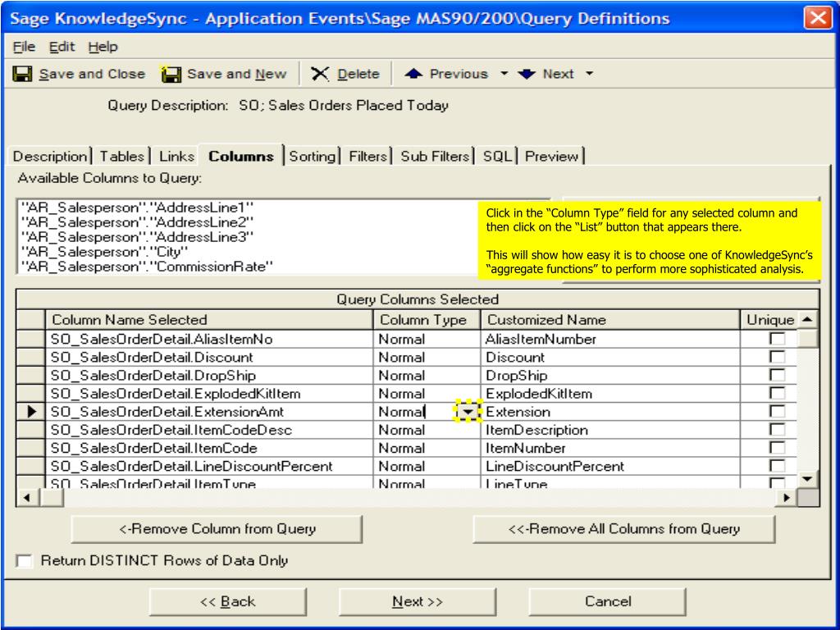The width and height of the screenshot is (840, 630).
Task: Click grid vertical scrollbar up arrow
Action: [x=807, y=320]
